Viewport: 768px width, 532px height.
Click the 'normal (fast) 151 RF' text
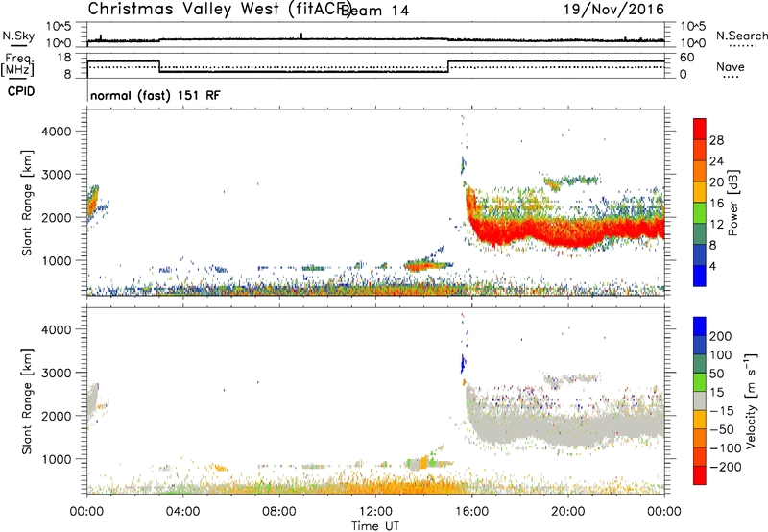(x=156, y=95)
